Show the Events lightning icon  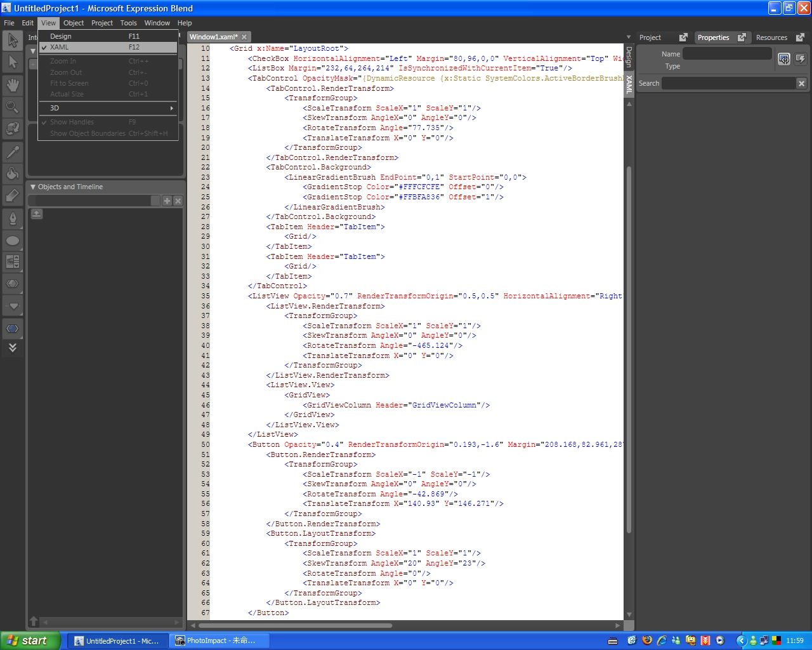click(800, 59)
